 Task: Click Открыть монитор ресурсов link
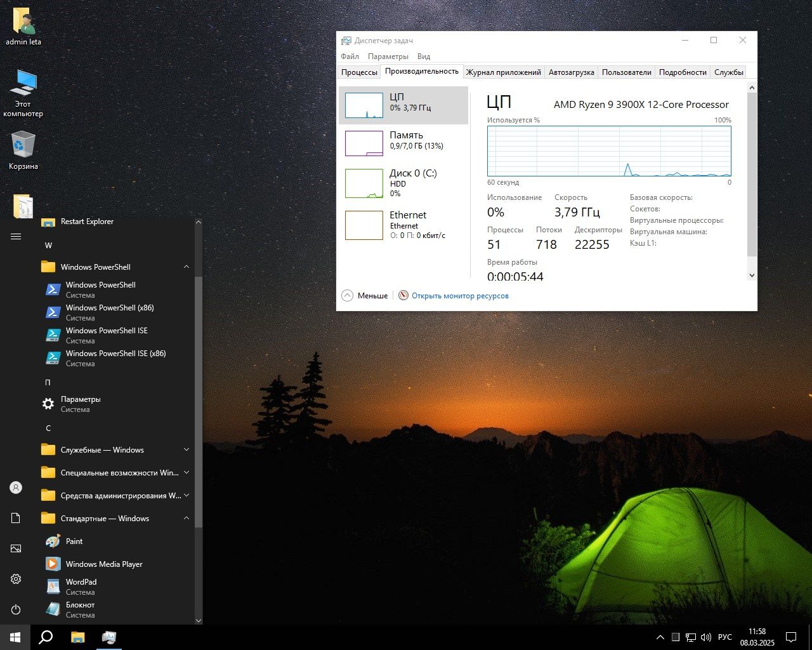click(x=460, y=296)
